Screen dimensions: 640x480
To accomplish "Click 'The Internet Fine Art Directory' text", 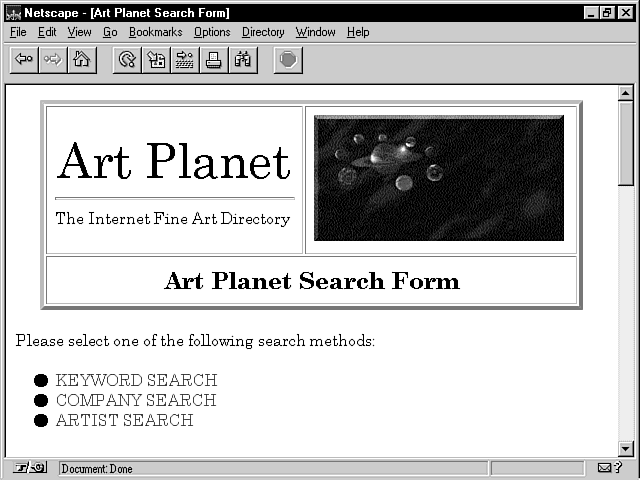I will click(x=173, y=219).
